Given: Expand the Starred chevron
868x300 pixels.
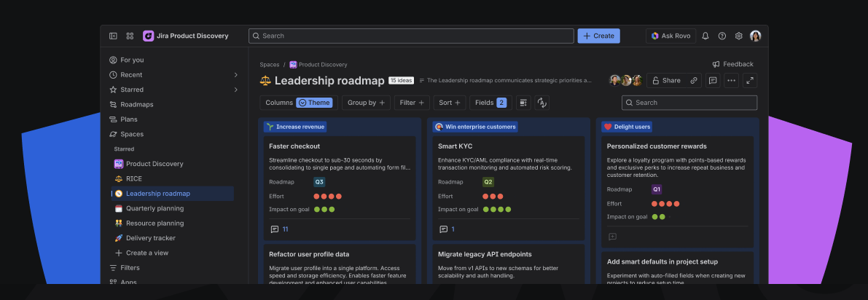Looking at the screenshot, I should (x=236, y=90).
